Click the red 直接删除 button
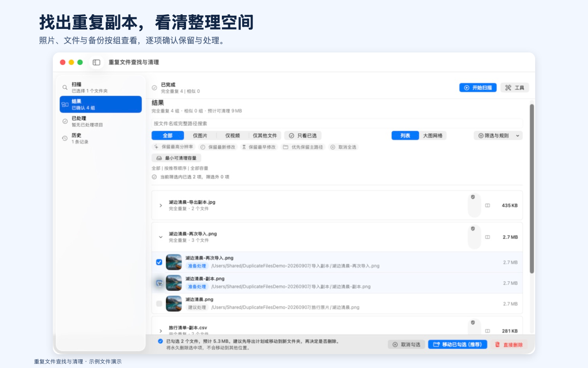Viewport: 588px width, 368px height. coord(509,345)
